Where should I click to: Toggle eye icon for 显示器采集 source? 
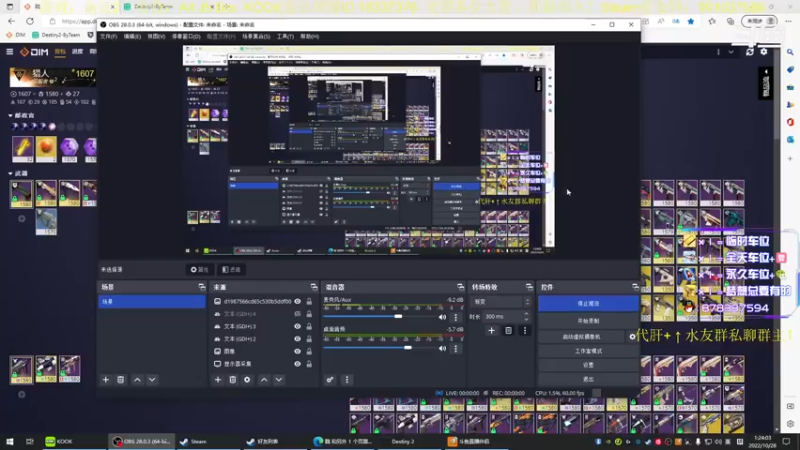click(x=297, y=364)
